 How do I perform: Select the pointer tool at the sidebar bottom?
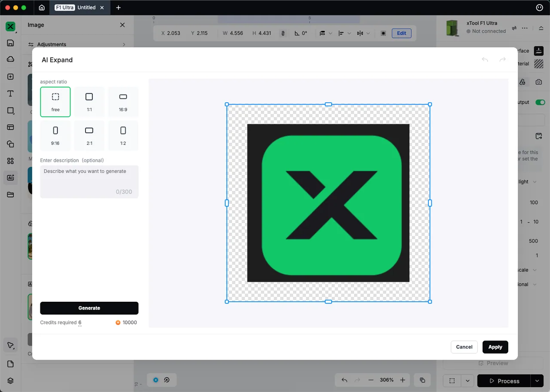point(11,346)
